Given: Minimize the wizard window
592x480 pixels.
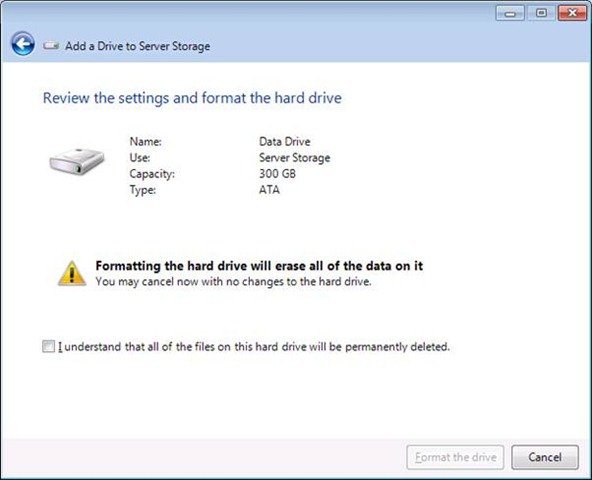Looking at the screenshot, I should (x=510, y=13).
